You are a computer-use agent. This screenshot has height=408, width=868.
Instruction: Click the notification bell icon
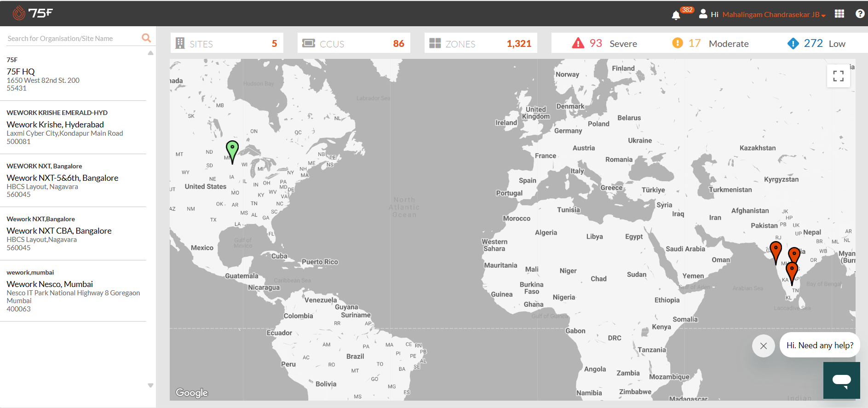click(x=676, y=15)
